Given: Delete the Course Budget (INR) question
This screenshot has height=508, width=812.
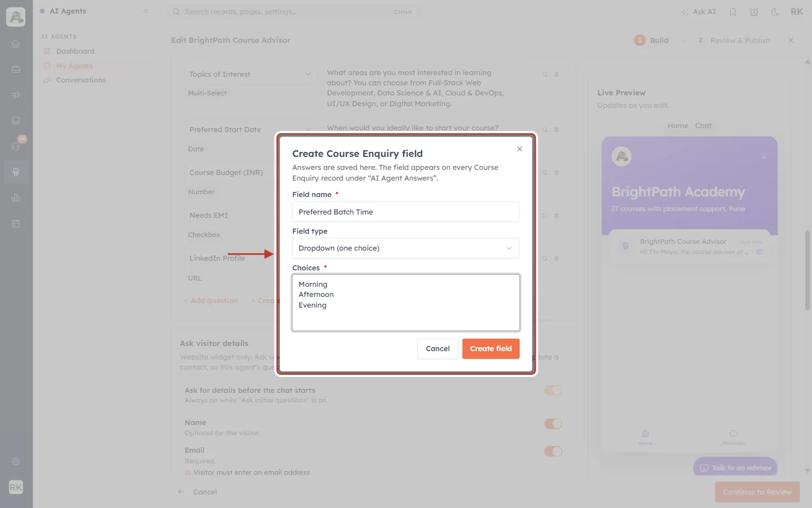Looking at the screenshot, I should [557, 172].
